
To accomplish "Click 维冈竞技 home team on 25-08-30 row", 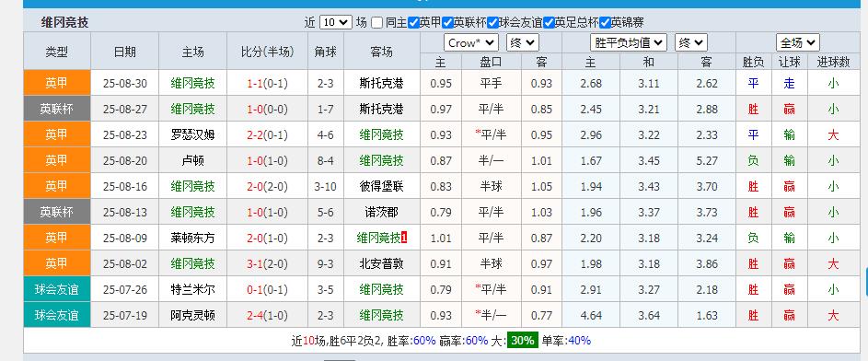I will pyautogui.click(x=192, y=84).
